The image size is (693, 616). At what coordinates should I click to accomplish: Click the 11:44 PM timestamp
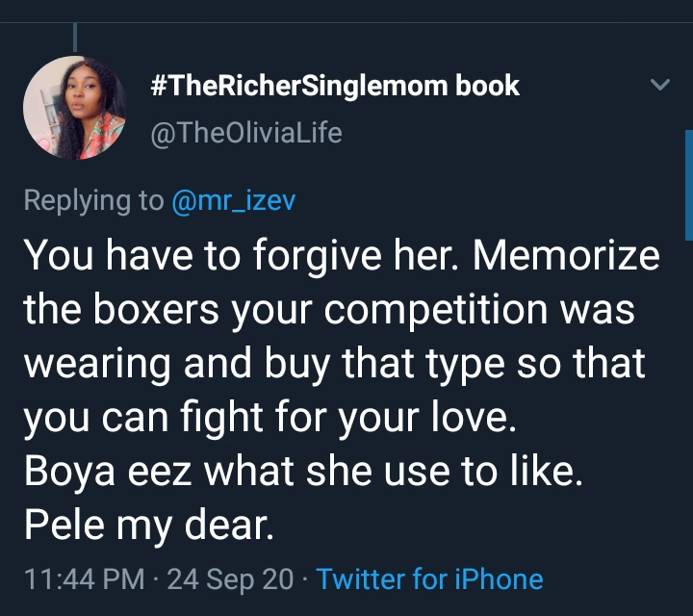tap(84, 579)
